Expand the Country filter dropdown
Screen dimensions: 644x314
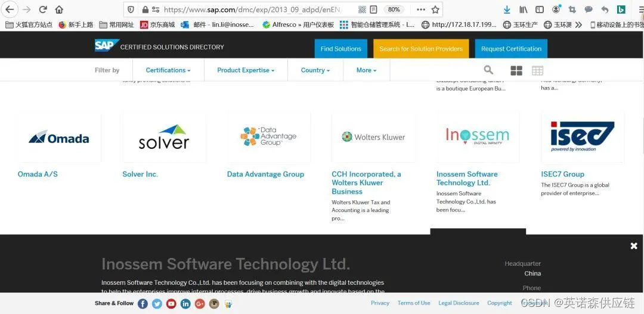(x=315, y=70)
